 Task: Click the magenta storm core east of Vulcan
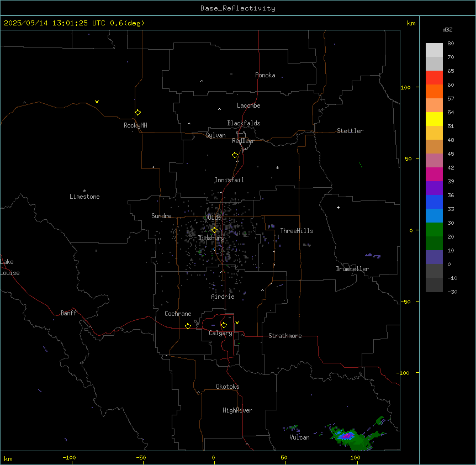[346, 436]
